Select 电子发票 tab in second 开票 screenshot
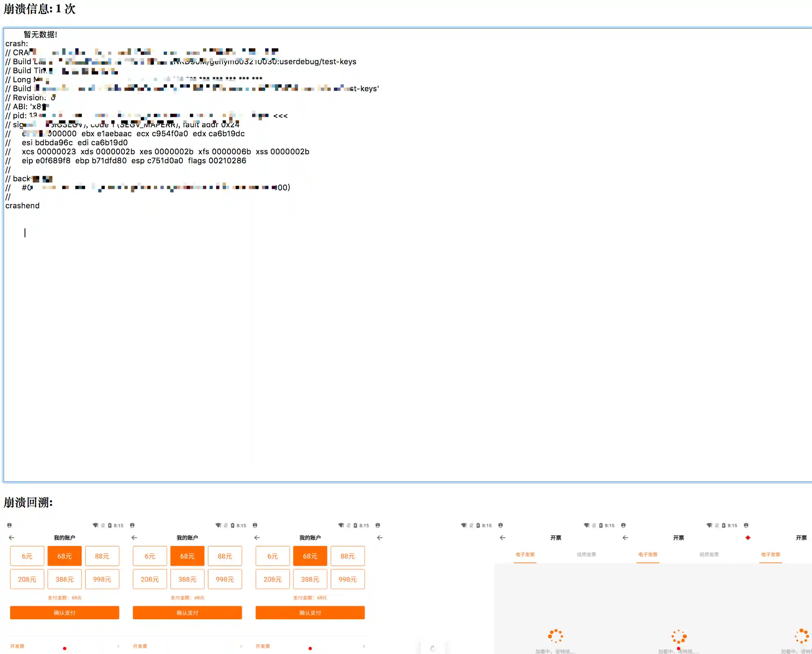812x654 pixels. pyautogui.click(x=647, y=555)
